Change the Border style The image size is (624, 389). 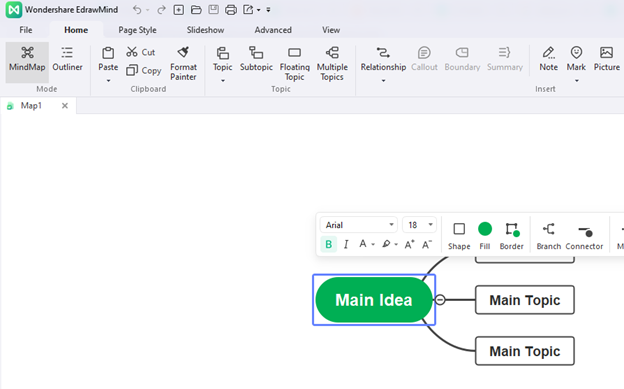511,236
